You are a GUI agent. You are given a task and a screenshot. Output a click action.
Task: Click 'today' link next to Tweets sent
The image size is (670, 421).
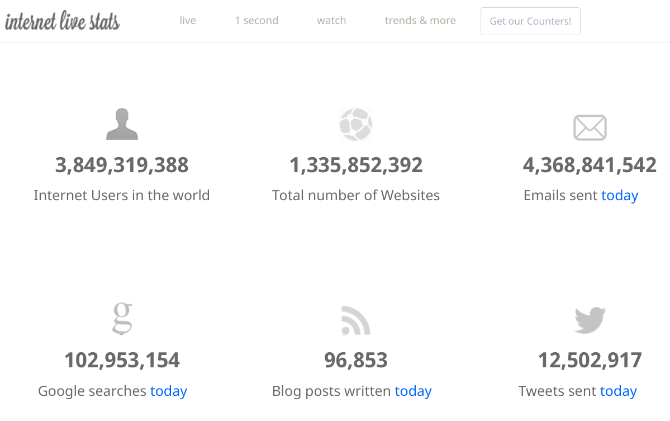pos(618,392)
